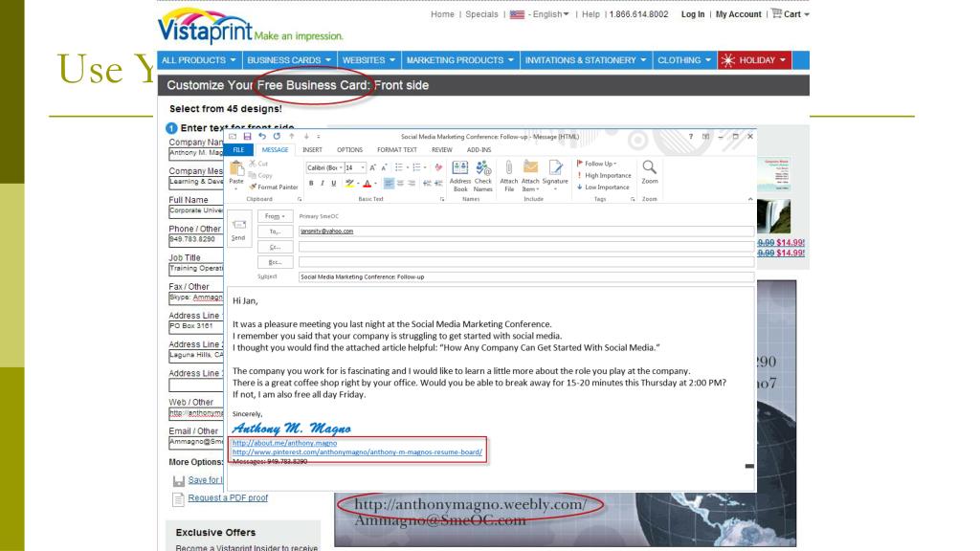The height and width of the screenshot is (551, 980).
Task: Click the Outlook Help question mark
Action: [x=691, y=136]
